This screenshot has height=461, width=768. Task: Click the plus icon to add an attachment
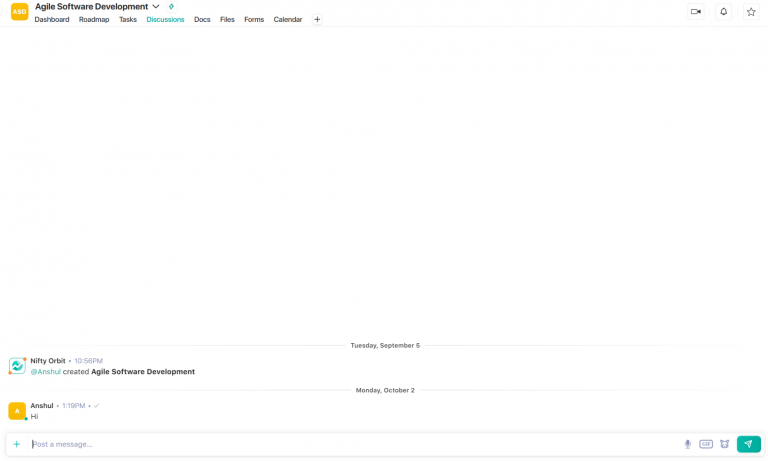tap(16, 444)
